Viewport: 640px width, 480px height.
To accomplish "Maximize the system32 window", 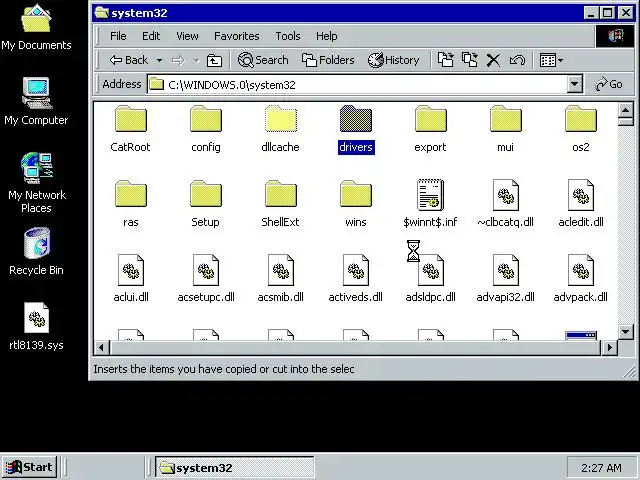I will pos(608,13).
